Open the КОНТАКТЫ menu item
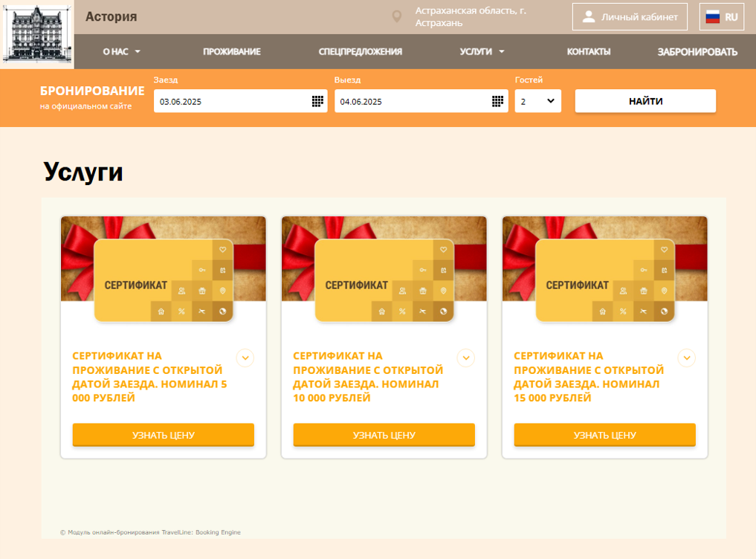Image resolution: width=756 pixels, height=559 pixels. click(589, 51)
